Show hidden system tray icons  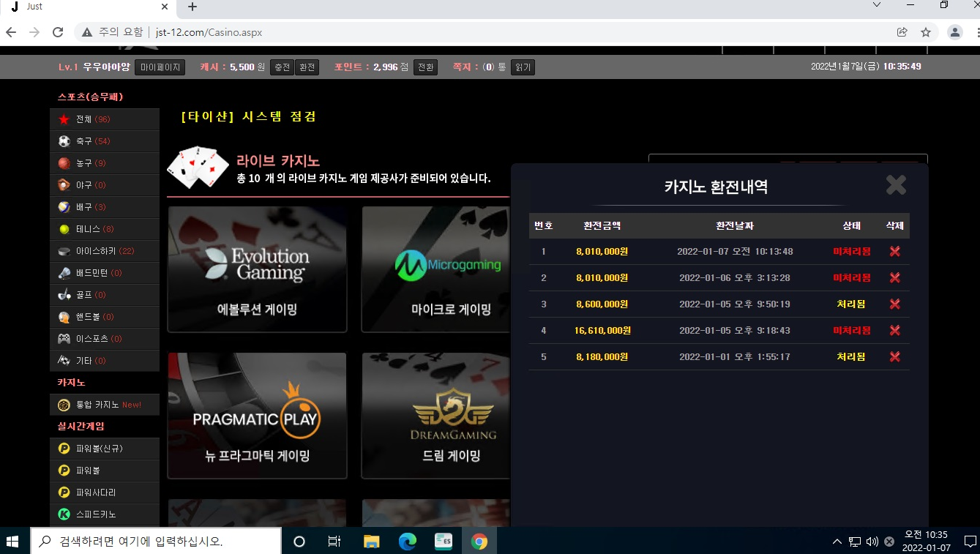[837, 542]
